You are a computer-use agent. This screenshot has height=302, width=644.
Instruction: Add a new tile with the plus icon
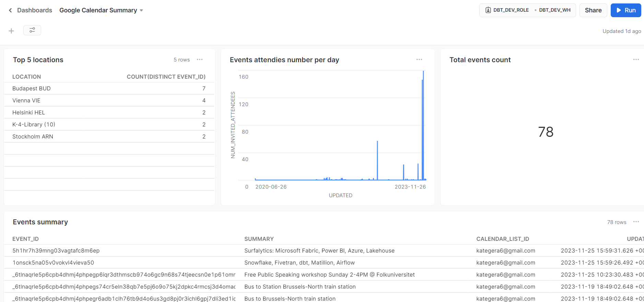[x=11, y=31]
